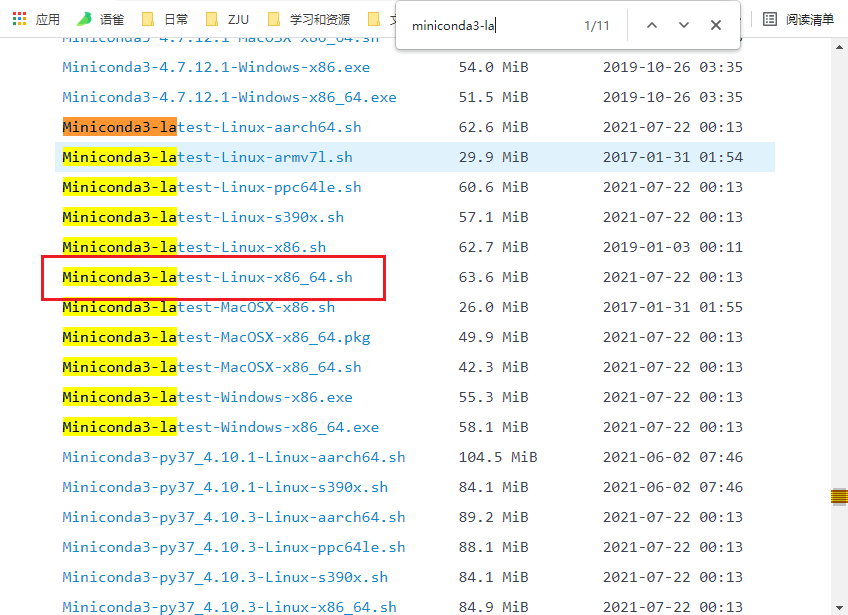The image size is (848, 615).
Task: Click the 63.6 MiB size value
Action: [x=493, y=277]
